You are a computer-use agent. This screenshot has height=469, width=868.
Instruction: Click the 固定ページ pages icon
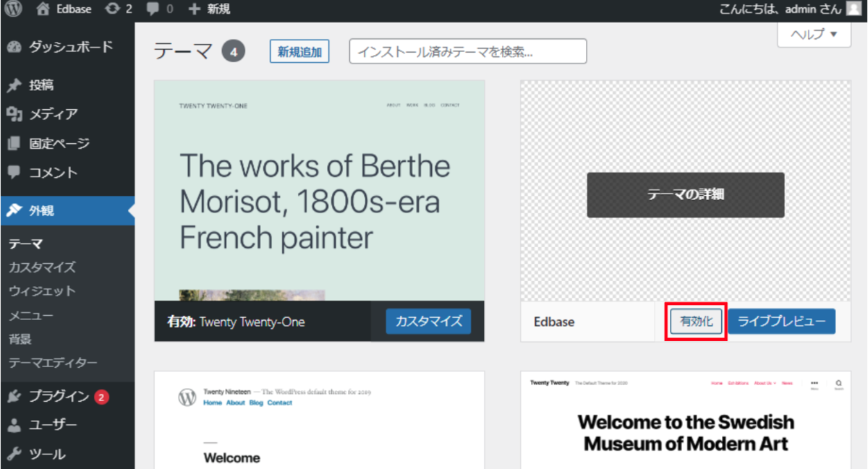pos(14,144)
